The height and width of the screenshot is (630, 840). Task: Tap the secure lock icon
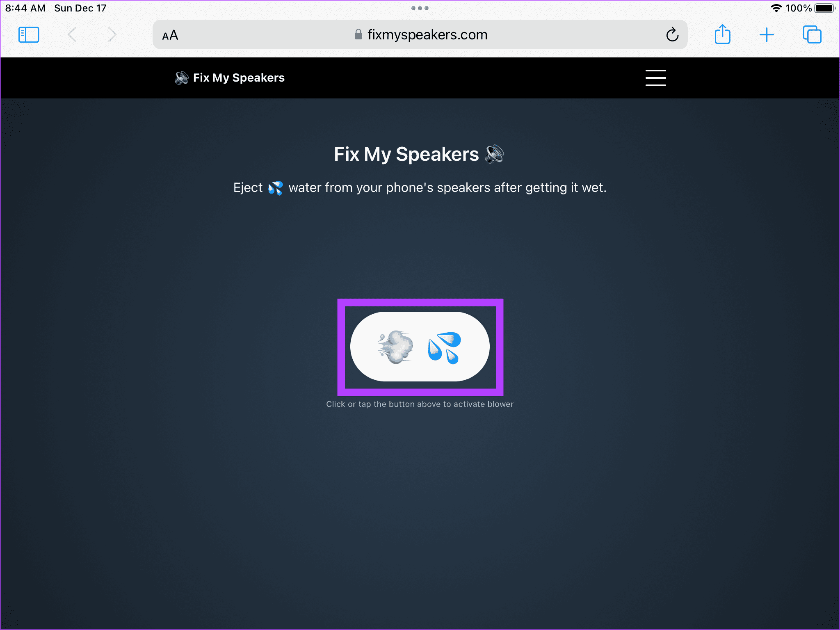click(357, 34)
